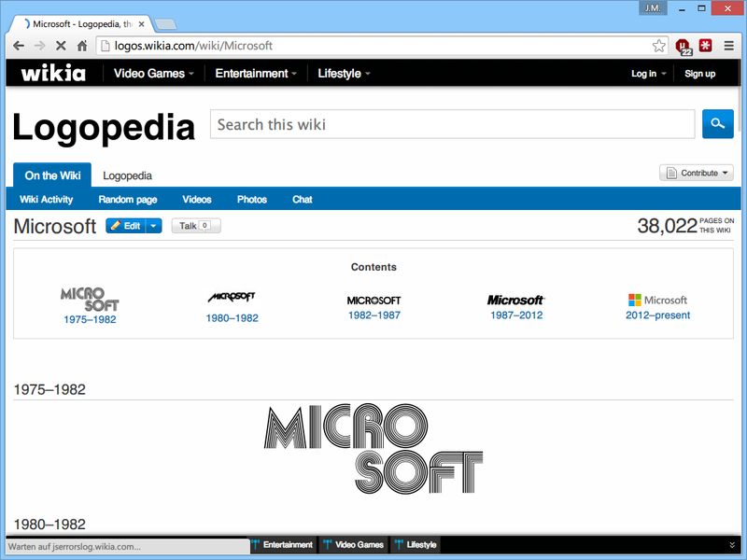Click the Wikia logo
Viewport: 747px width, 560px height.
[x=53, y=73]
